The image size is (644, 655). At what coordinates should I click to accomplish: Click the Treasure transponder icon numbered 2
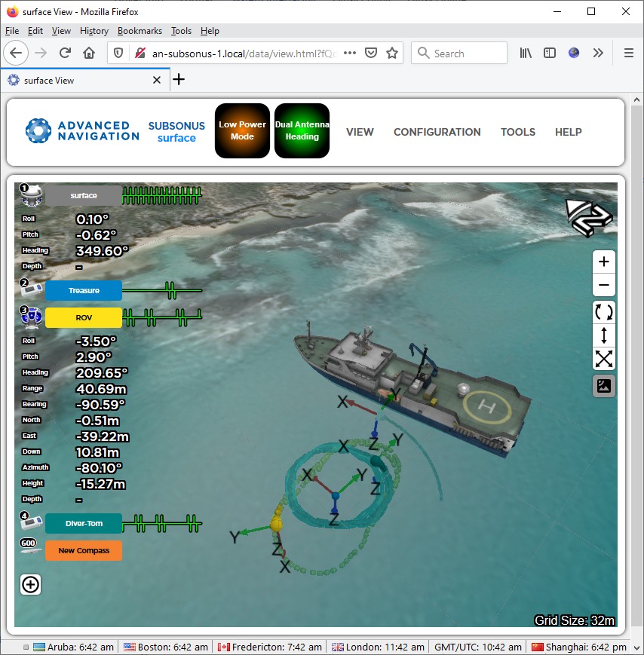click(x=32, y=288)
